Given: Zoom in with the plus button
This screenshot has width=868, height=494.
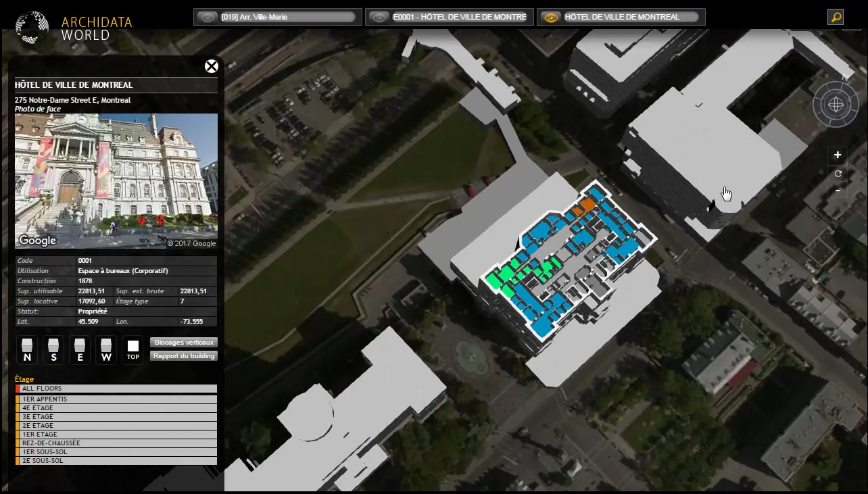Looking at the screenshot, I should pyautogui.click(x=838, y=155).
